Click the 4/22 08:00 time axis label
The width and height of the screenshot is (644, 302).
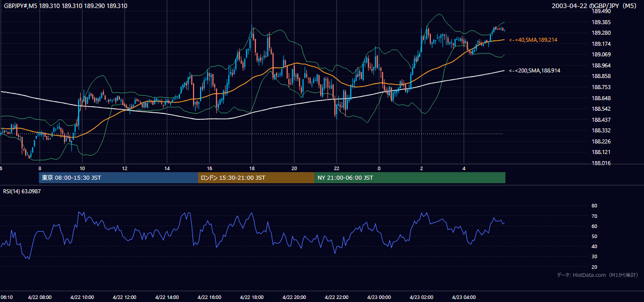(x=39, y=297)
